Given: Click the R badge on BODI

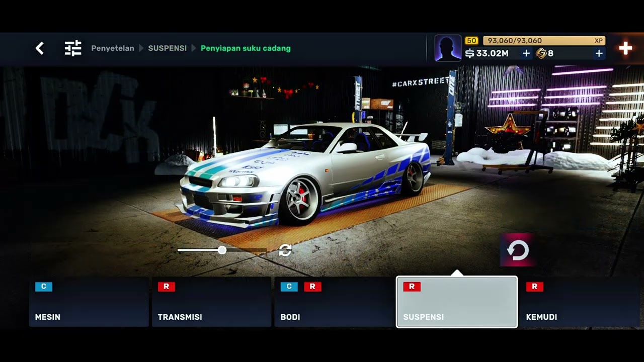Looking at the screenshot, I should 312,287.
